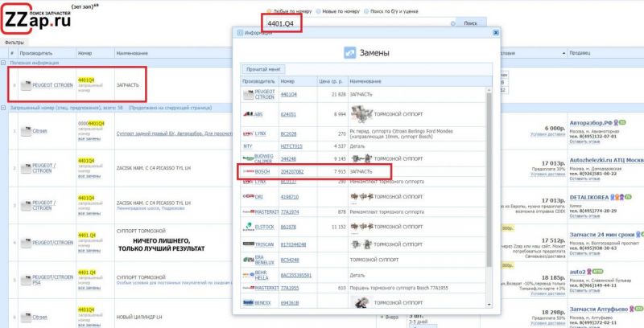Click the Замены swap icon

tap(349, 53)
